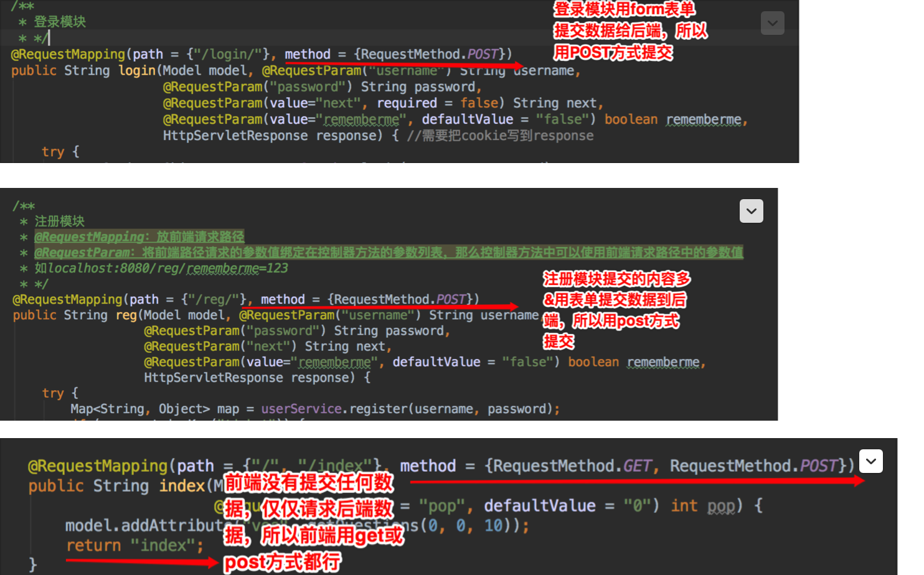
Task: Click "defaultValue = "0"" in index block
Action: 567,505
